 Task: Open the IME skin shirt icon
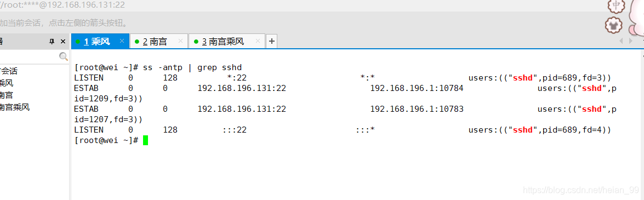(614, 25)
